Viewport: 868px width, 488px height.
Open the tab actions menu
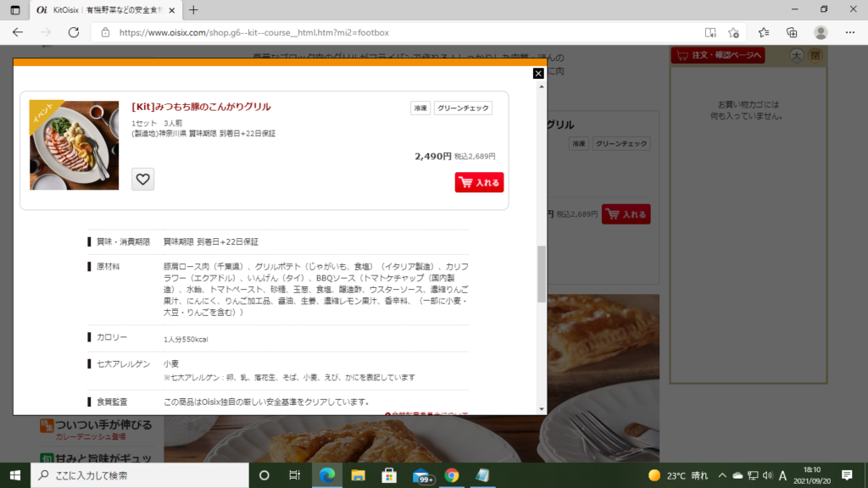point(15,10)
